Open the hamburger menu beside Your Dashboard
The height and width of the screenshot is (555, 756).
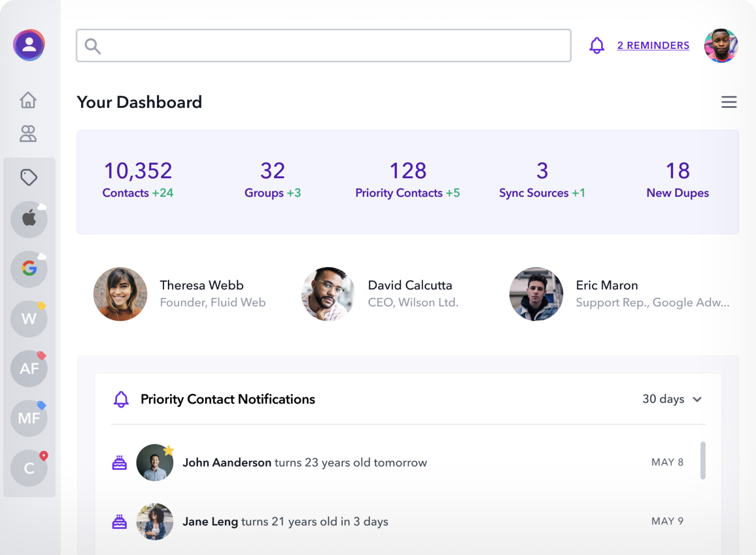(728, 102)
